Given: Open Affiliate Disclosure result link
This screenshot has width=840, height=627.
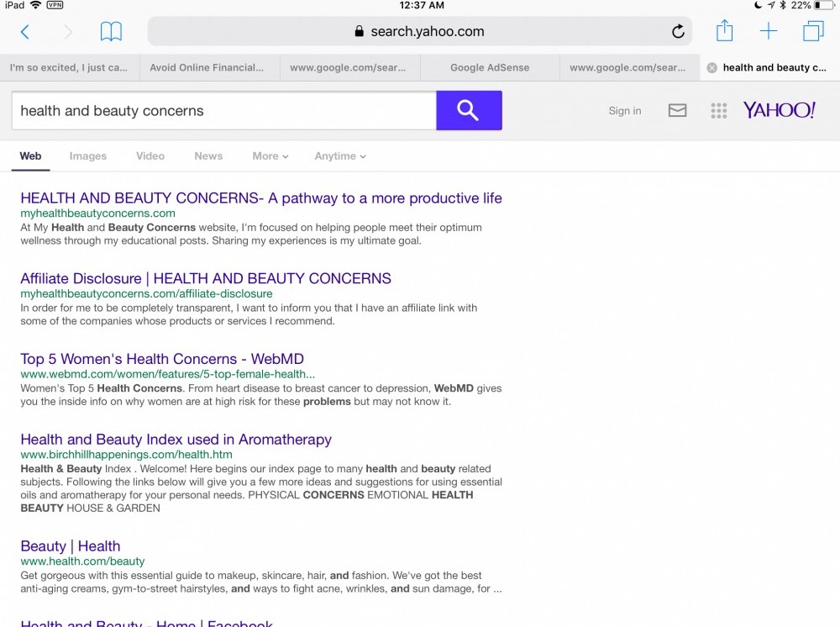Looking at the screenshot, I should [206, 279].
